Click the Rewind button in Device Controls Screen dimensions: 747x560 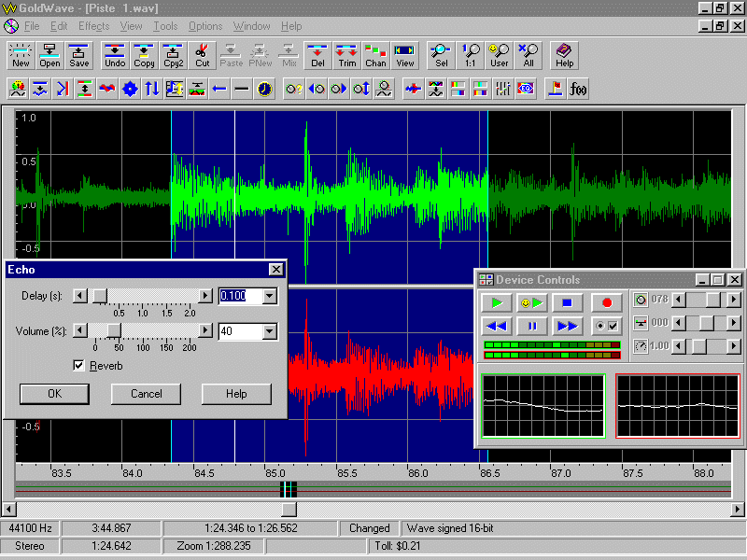(x=497, y=326)
